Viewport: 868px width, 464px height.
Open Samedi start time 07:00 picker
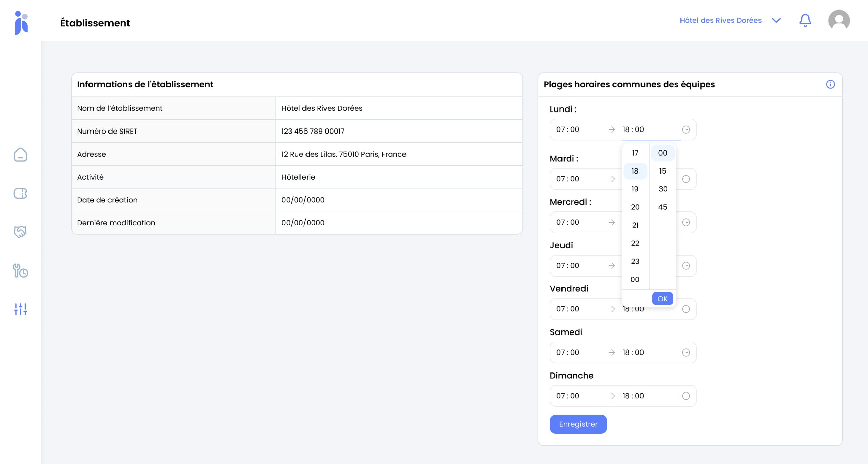pos(568,352)
